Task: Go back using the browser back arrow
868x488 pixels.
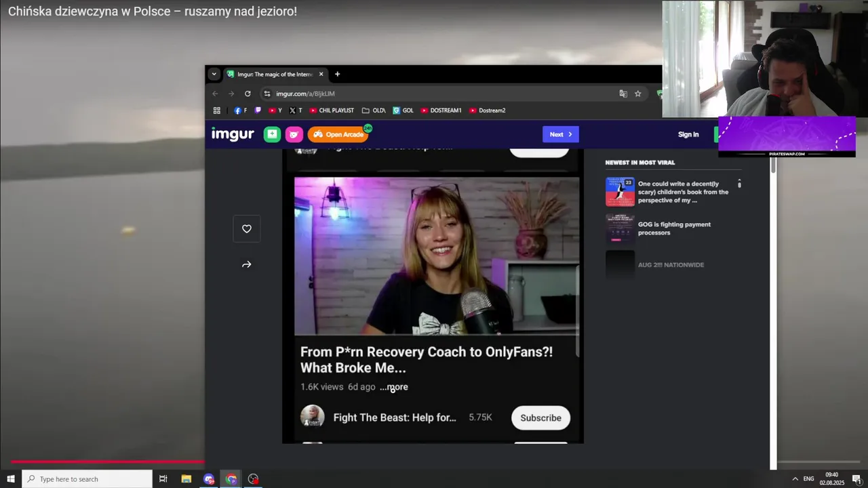Action: pyautogui.click(x=215, y=94)
